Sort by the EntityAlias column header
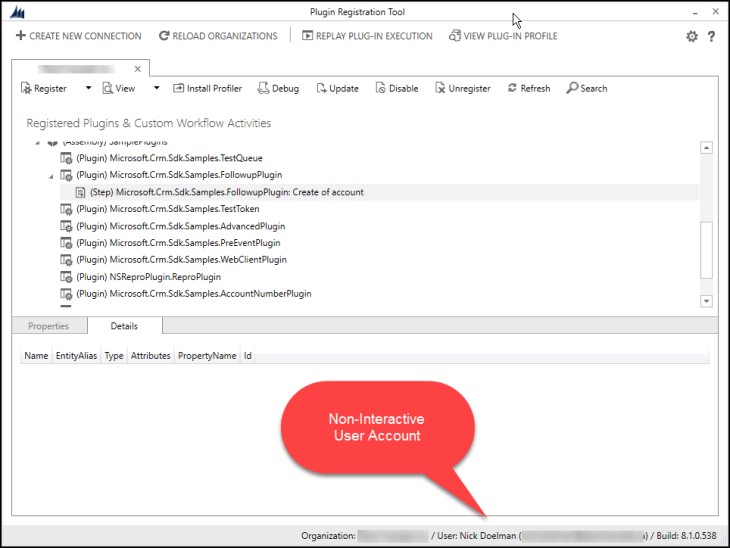730x548 pixels. pyautogui.click(x=76, y=356)
